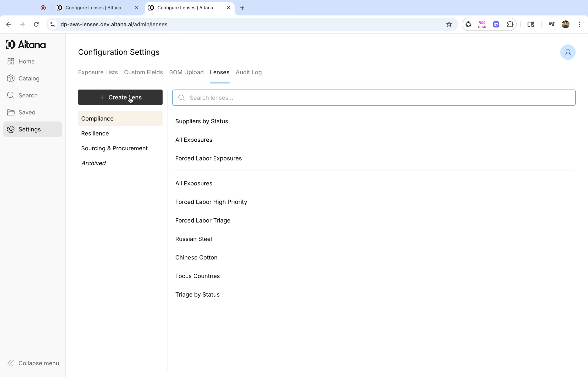Switch to the Exposure Lists tab
Viewport: 588px width, 377px height.
coord(98,72)
